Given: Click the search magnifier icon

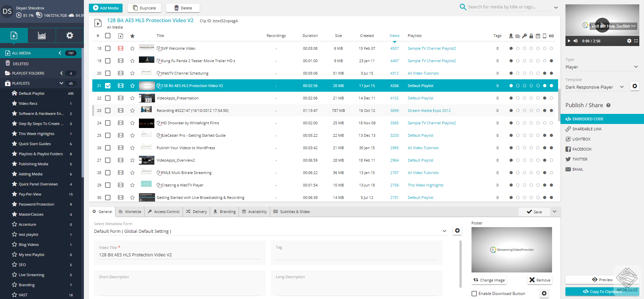Looking at the screenshot, I should [463, 7].
